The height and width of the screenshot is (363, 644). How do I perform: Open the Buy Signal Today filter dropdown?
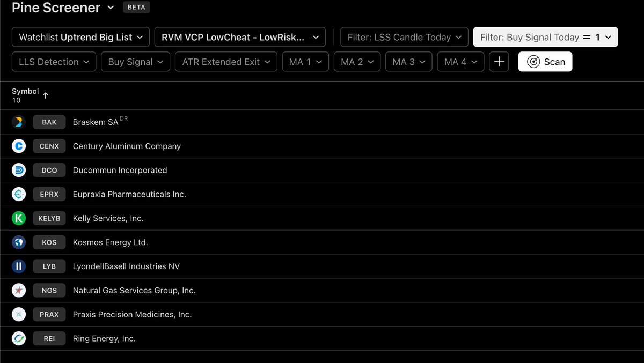coord(545,37)
